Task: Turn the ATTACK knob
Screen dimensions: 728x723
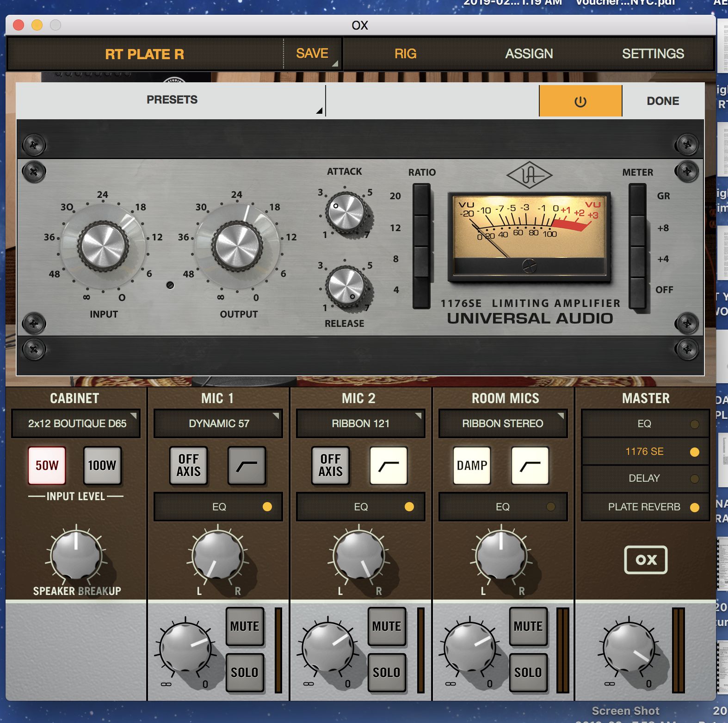Action: click(x=345, y=212)
